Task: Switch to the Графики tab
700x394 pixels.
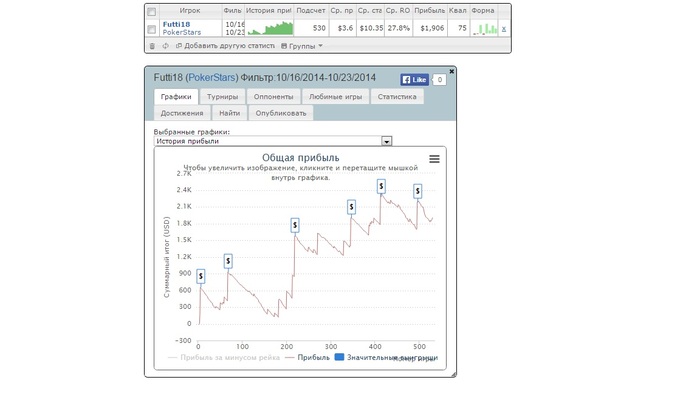Action: point(176,96)
